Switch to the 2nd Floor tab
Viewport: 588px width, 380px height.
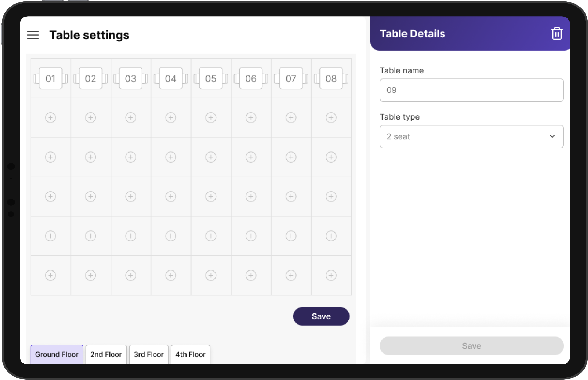tap(106, 354)
